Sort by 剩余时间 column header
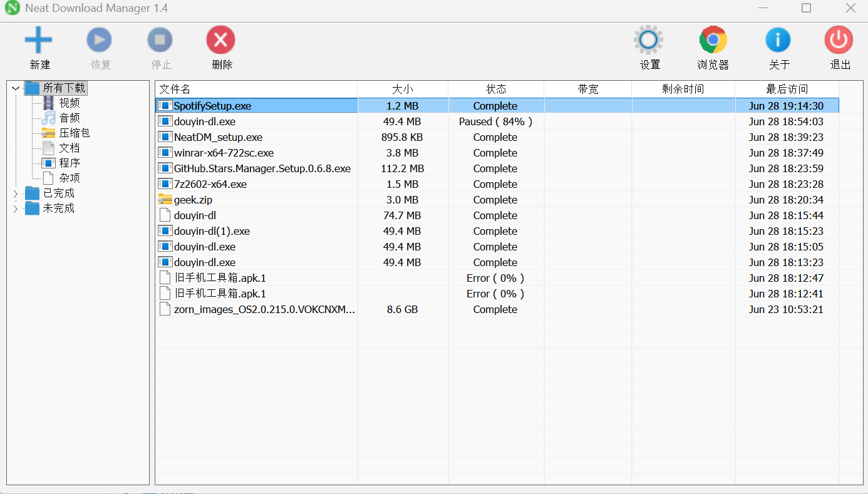The height and width of the screenshot is (494, 868). pos(683,89)
